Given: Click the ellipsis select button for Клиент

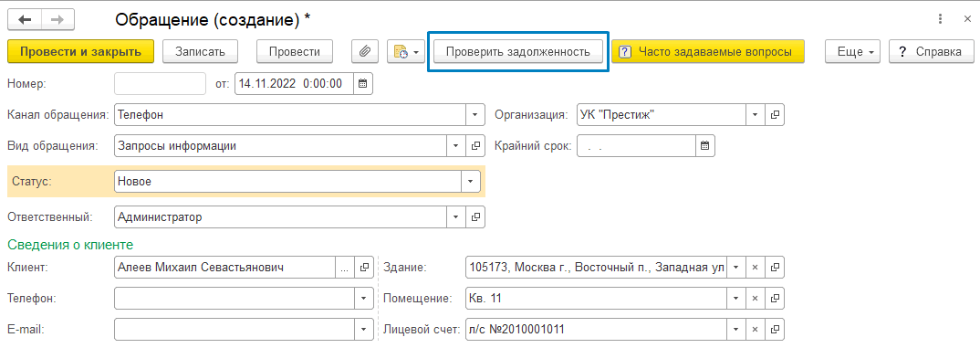Looking at the screenshot, I should [x=345, y=268].
